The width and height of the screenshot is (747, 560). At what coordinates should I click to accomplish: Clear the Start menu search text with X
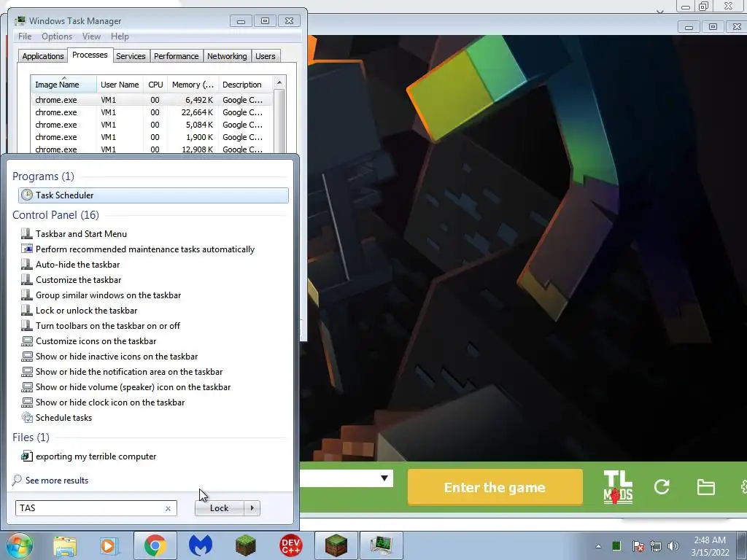[x=169, y=508]
